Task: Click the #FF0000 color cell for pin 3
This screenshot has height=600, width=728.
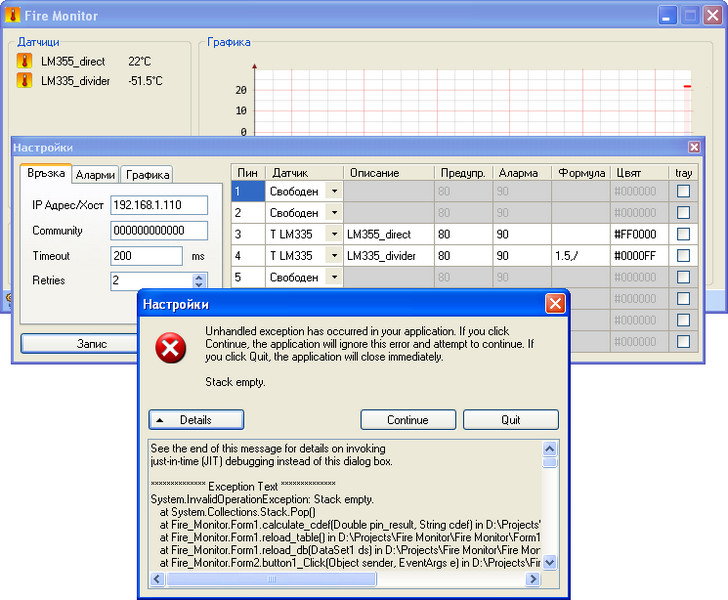Action: (637, 234)
